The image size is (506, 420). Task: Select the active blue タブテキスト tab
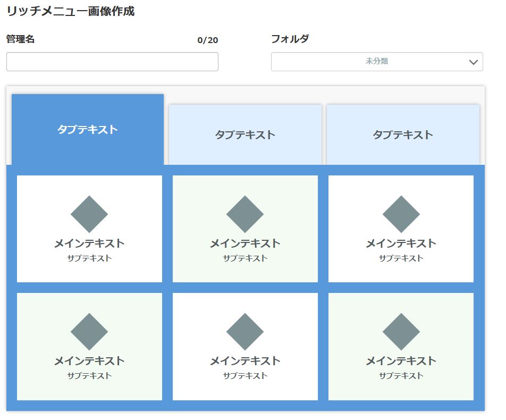click(x=88, y=130)
